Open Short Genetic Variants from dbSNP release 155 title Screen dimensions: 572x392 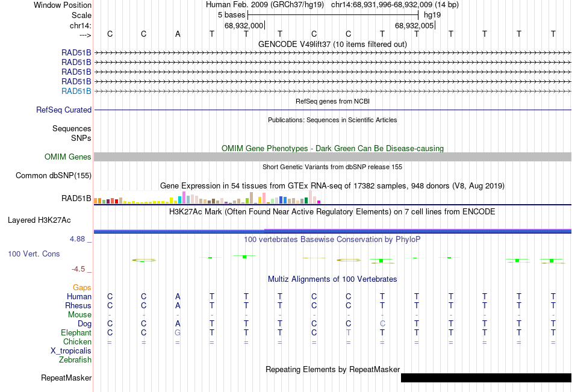point(332,167)
